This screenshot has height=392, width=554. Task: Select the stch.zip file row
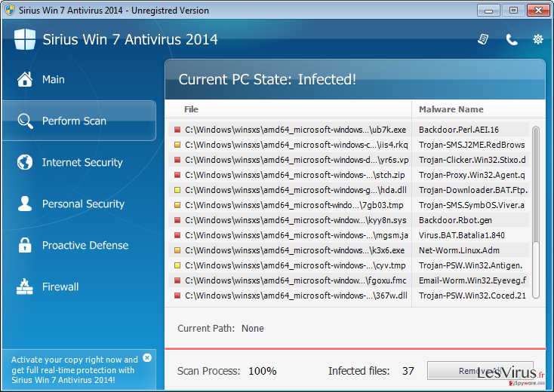(x=349, y=175)
